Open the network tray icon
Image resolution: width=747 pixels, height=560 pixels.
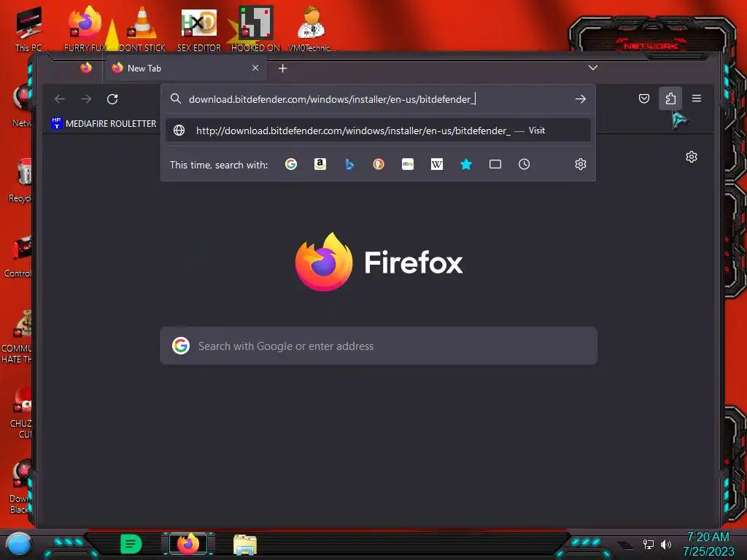pyautogui.click(x=649, y=544)
